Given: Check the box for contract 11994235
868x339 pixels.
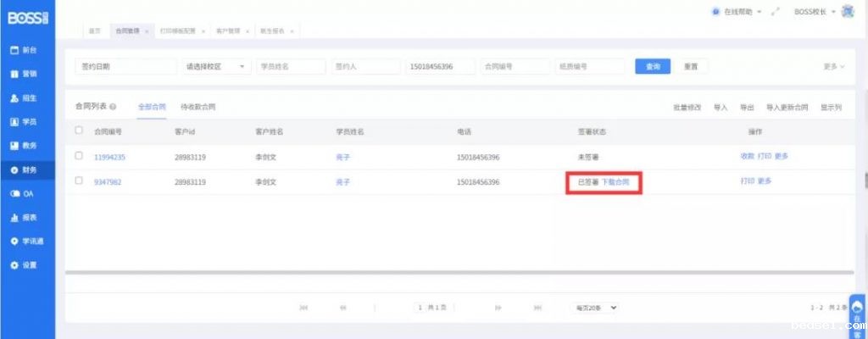Looking at the screenshot, I should (79, 156).
